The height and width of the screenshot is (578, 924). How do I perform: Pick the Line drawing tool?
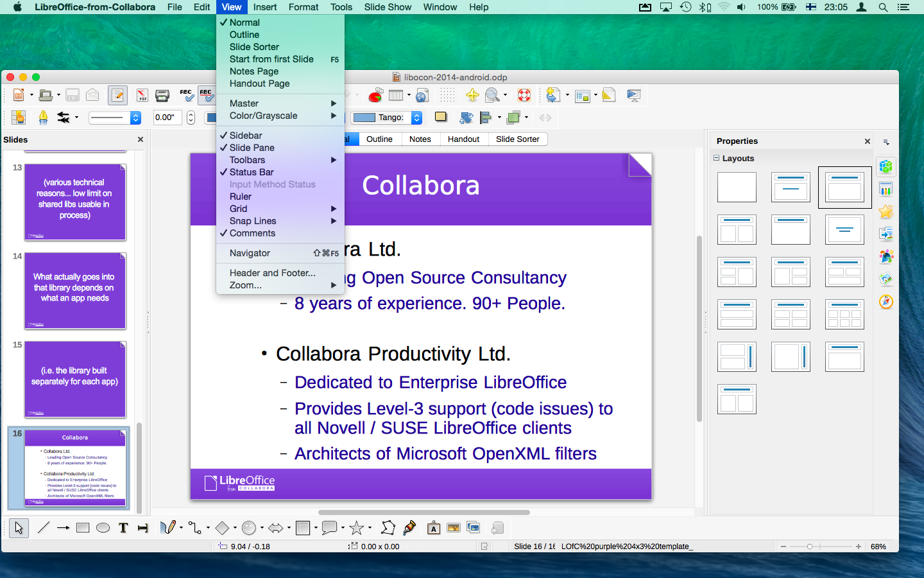click(43, 528)
